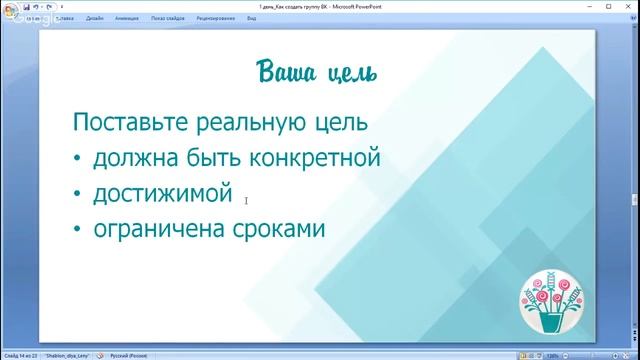Click the text Поставьте реальную цель
640x360 pixels.
[220, 122]
